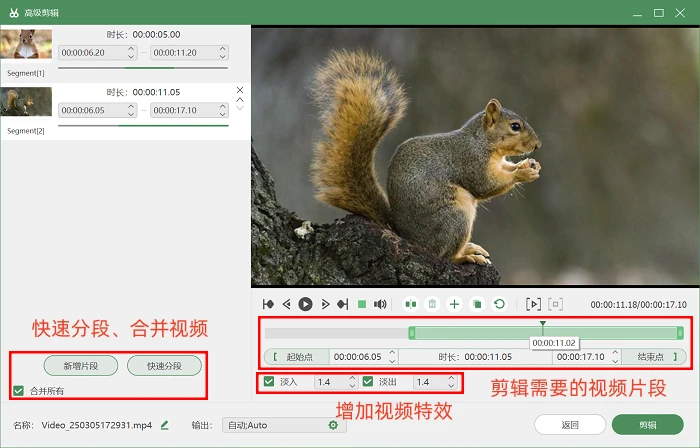Image resolution: width=700 pixels, height=448 pixels.
Task: Stop segment playback (bracket square icon)
Action: pos(555,304)
